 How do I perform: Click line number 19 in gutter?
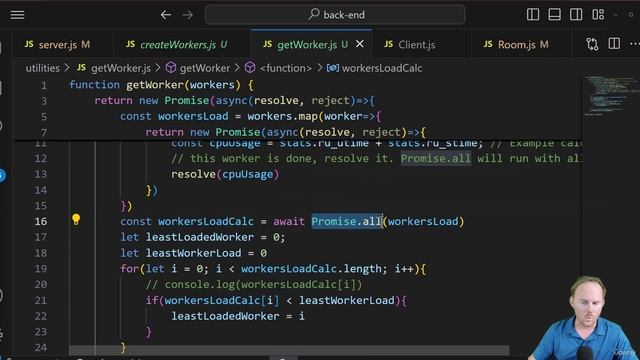[x=40, y=269]
